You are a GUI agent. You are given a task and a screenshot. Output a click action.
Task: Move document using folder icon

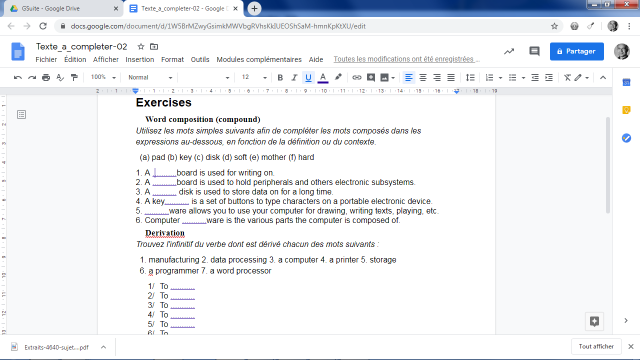pos(154,47)
